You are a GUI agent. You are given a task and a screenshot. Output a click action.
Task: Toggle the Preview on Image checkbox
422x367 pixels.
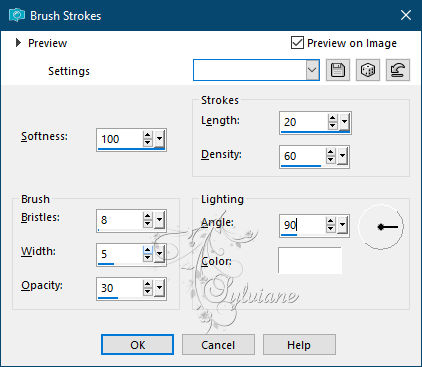coord(297,43)
